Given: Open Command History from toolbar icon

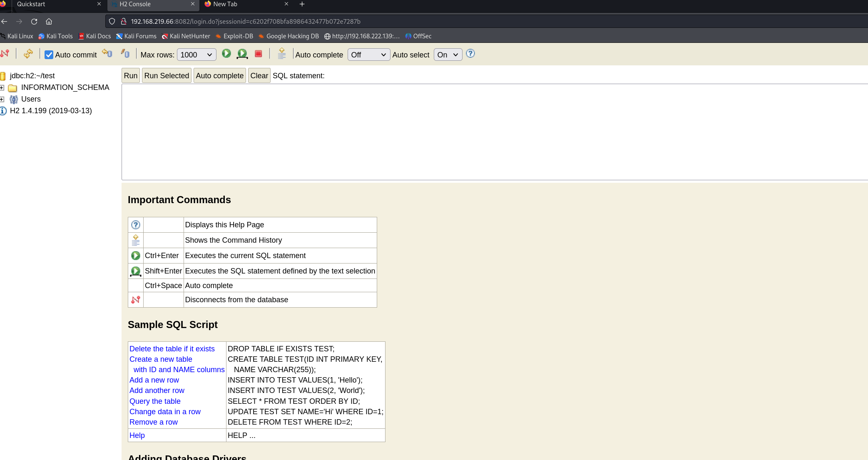Looking at the screenshot, I should click(x=282, y=53).
